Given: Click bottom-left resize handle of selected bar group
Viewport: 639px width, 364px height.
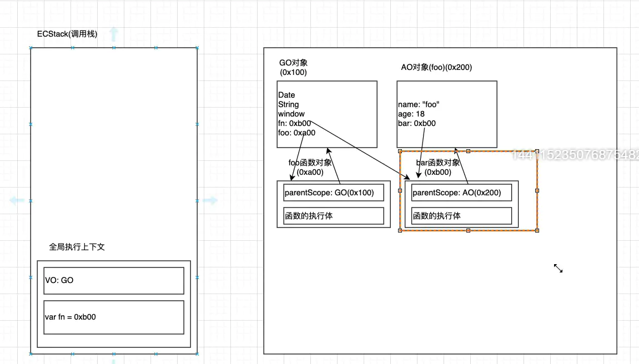Looking at the screenshot, I should coord(400,230).
